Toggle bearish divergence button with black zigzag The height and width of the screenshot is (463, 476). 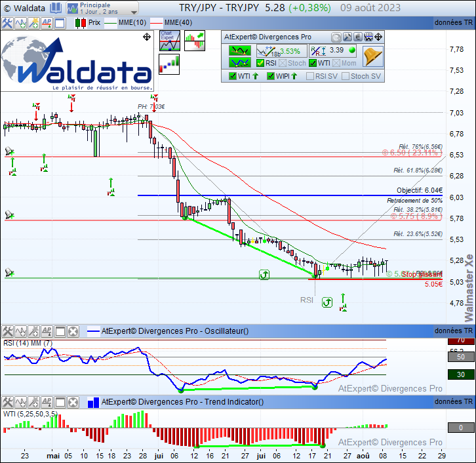(x=240, y=50)
